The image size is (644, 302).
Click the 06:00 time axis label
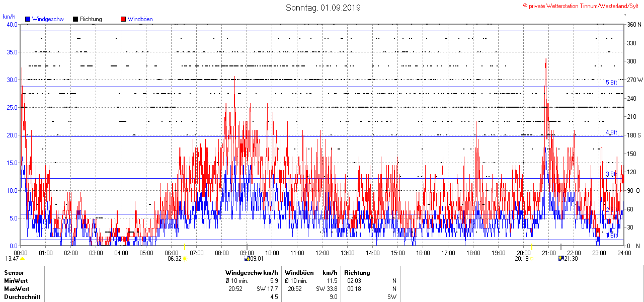point(172,253)
